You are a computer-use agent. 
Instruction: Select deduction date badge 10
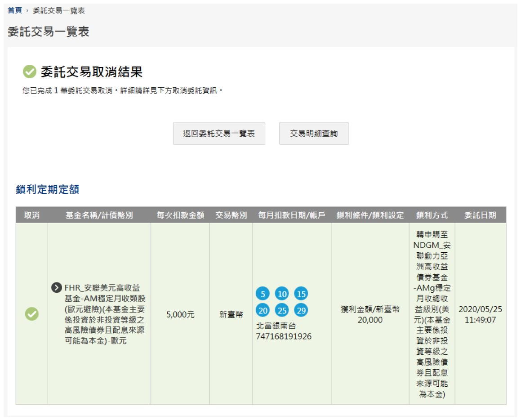point(282,294)
